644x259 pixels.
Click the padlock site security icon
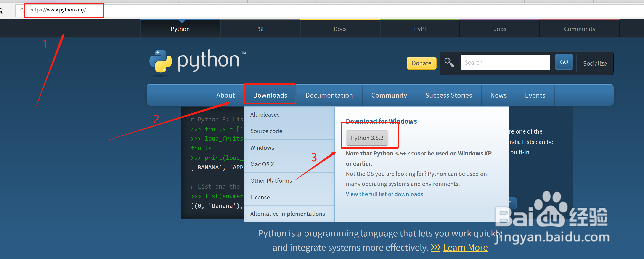(x=22, y=11)
